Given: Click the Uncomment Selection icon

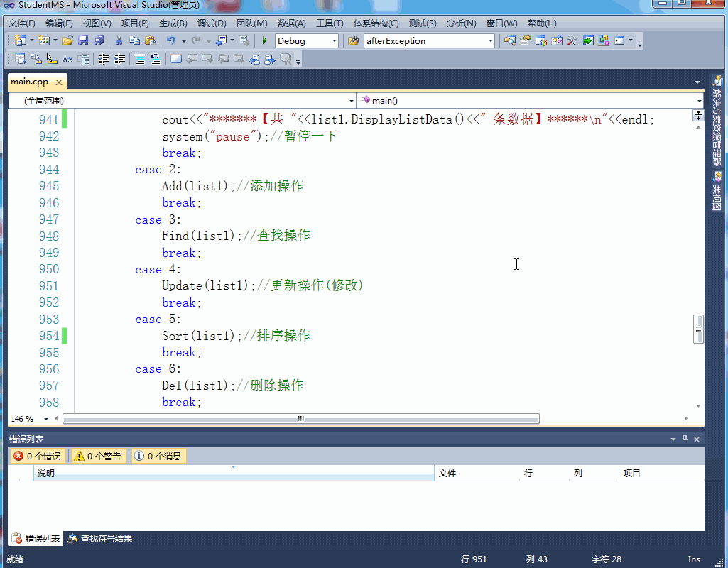Looking at the screenshot, I should (x=156, y=59).
